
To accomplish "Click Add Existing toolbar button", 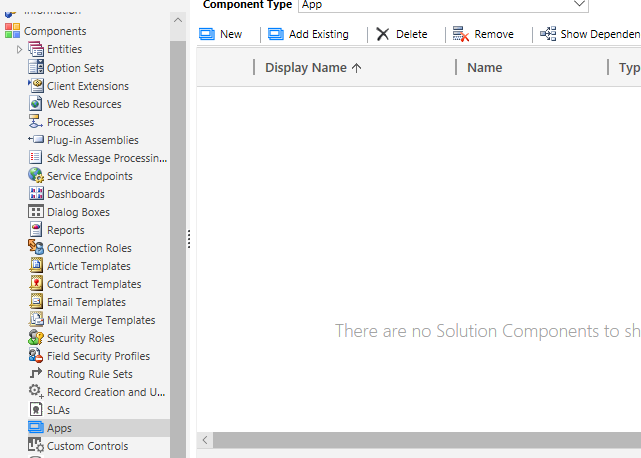I will pos(308,34).
